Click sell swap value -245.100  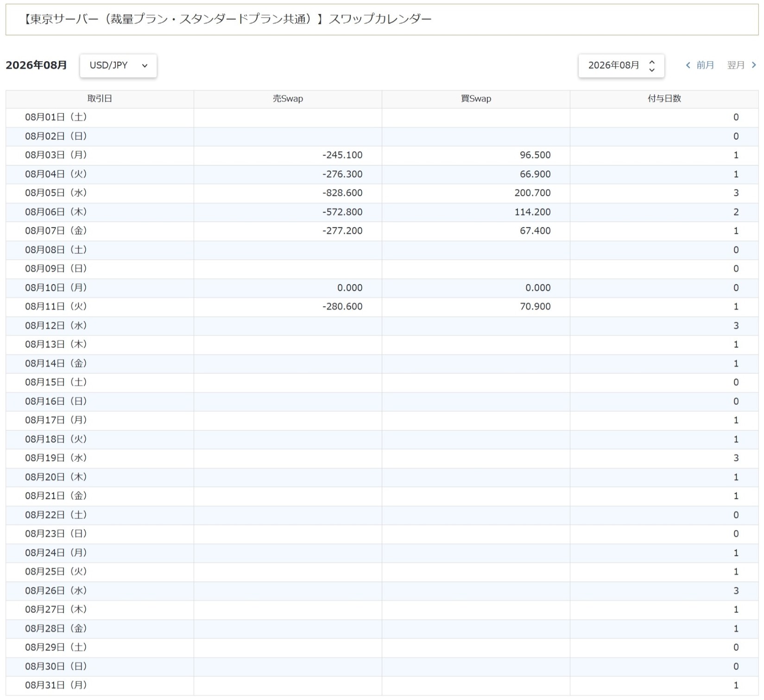pyautogui.click(x=342, y=155)
